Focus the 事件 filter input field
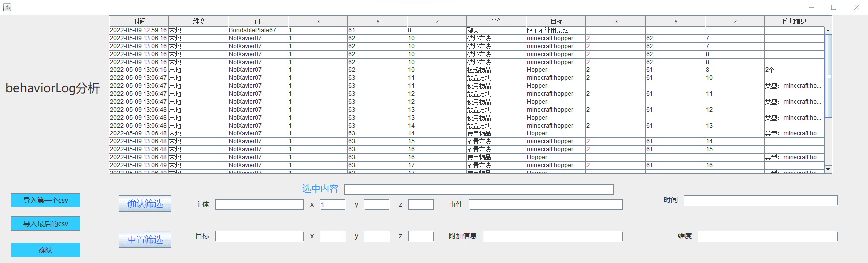This screenshot has height=263, width=868. tap(546, 204)
